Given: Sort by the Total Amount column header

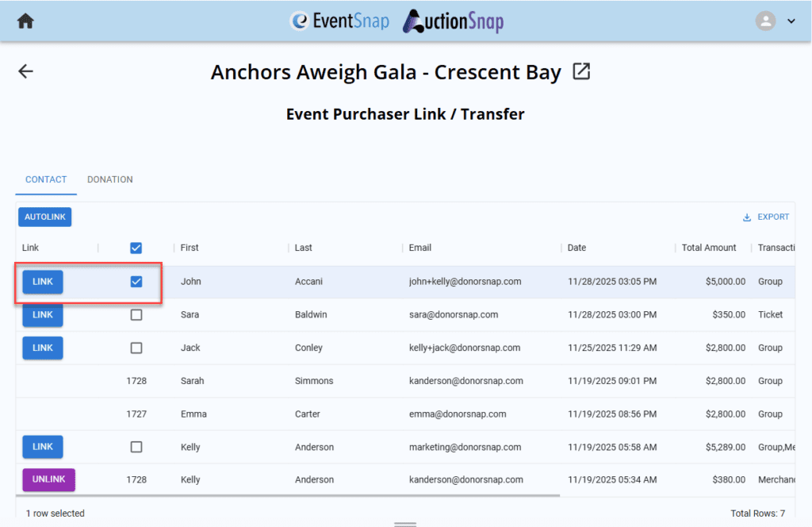Looking at the screenshot, I should [x=708, y=248].
